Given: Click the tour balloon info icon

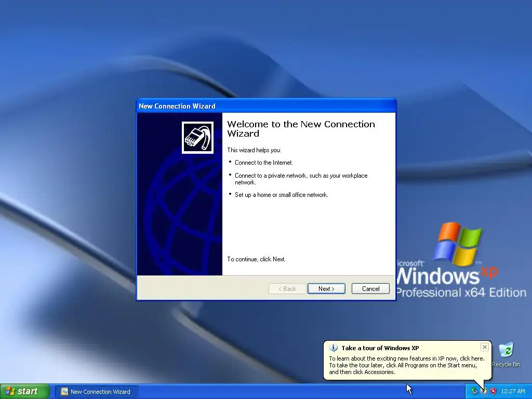Looking at the screenshot, I should [334, 348].
